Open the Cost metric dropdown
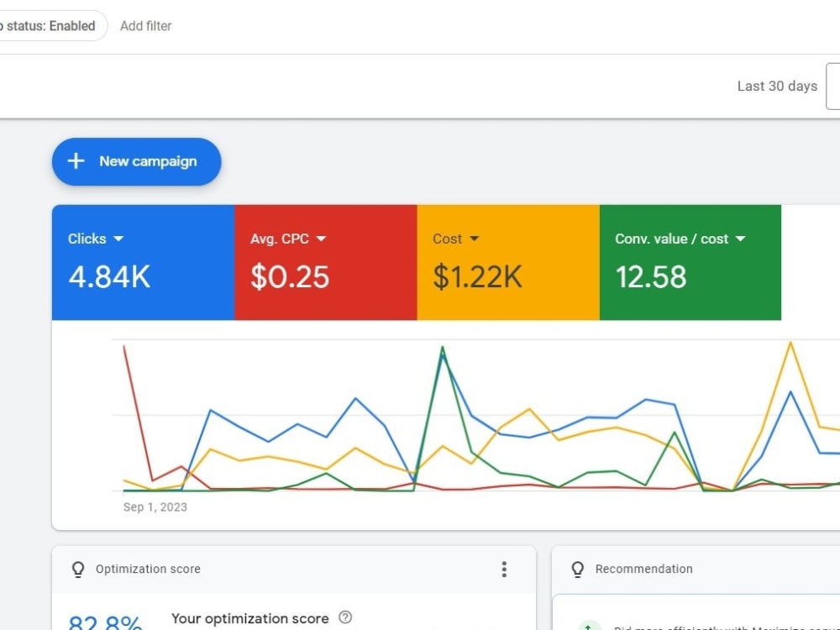 456,239
